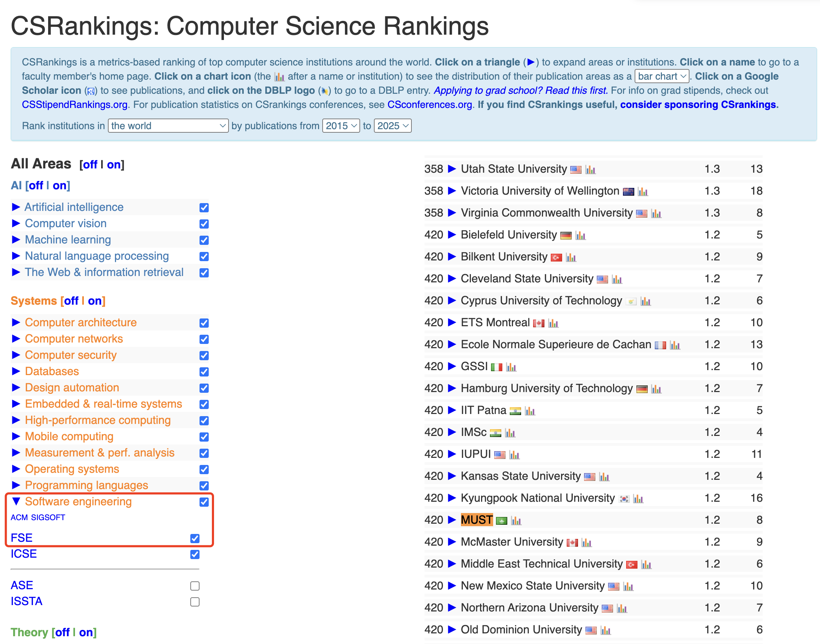Turn off All Areas
This screenshot has width=820, height=644.
point(90,165)
